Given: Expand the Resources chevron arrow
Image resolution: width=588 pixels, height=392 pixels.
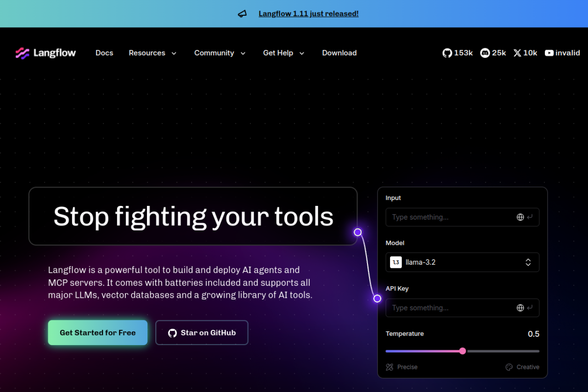Looking at the screenshot, I should pos(174,53).
